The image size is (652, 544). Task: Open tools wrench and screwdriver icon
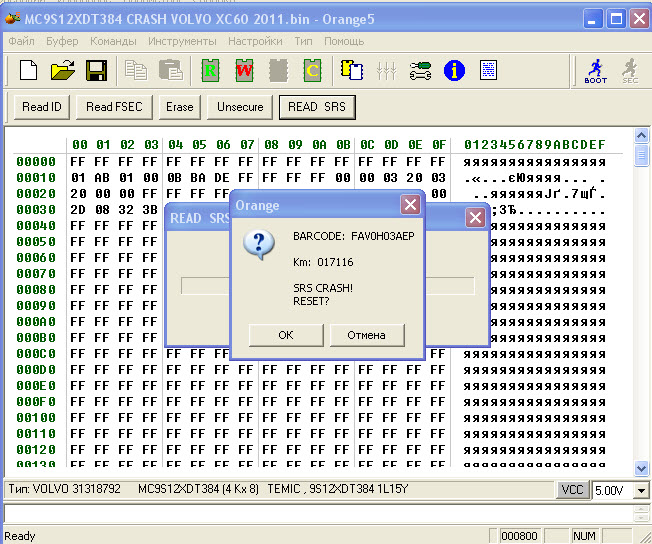point(420,70)
